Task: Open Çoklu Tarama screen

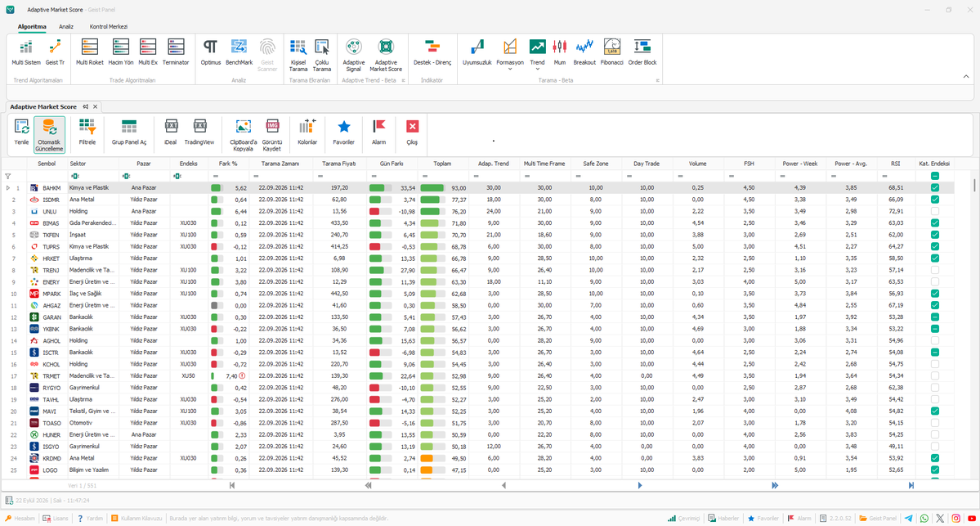Action: click(322, 55)
